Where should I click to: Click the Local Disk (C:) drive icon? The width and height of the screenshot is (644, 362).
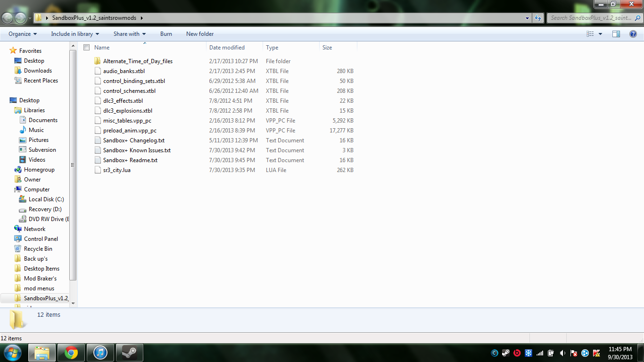click(23, 199)
